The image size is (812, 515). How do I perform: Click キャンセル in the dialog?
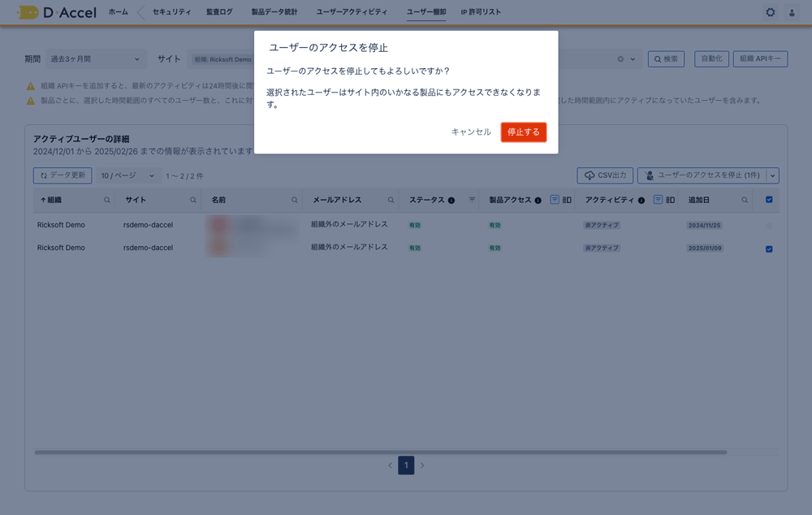[x=471, y=132]
